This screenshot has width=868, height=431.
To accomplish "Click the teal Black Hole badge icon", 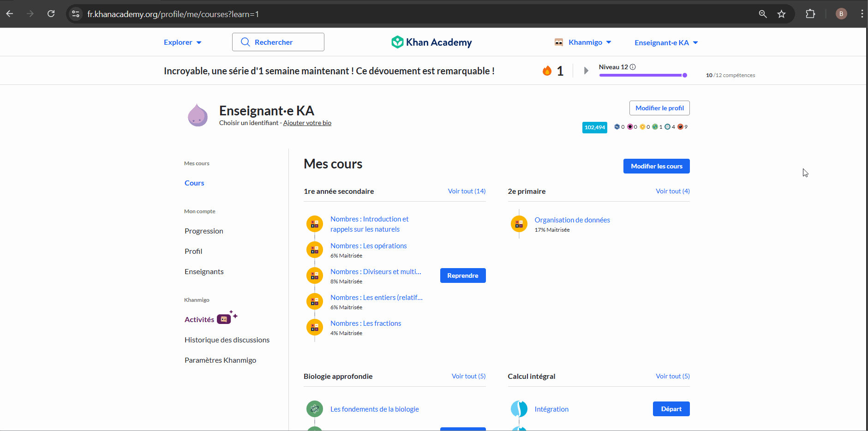I will point(667,126).
